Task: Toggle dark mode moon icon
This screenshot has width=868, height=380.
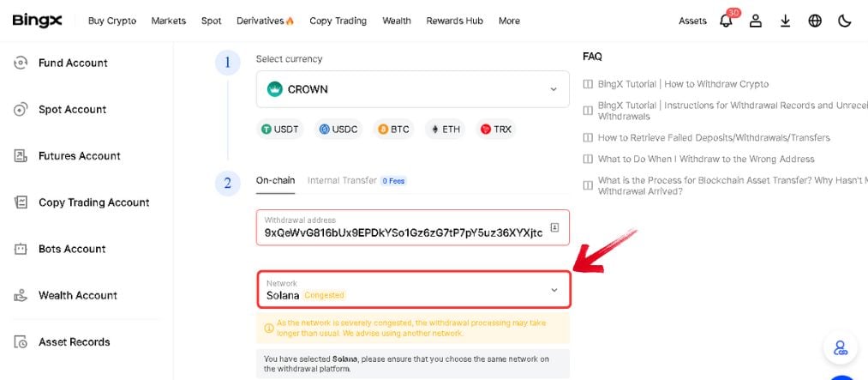Action: point(844,21)
